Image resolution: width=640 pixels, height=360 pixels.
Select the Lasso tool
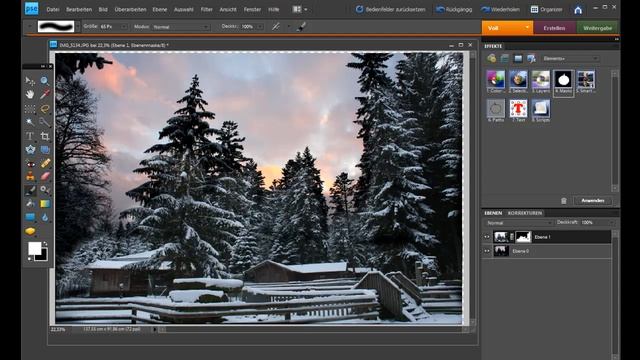[x=44, y=109]
